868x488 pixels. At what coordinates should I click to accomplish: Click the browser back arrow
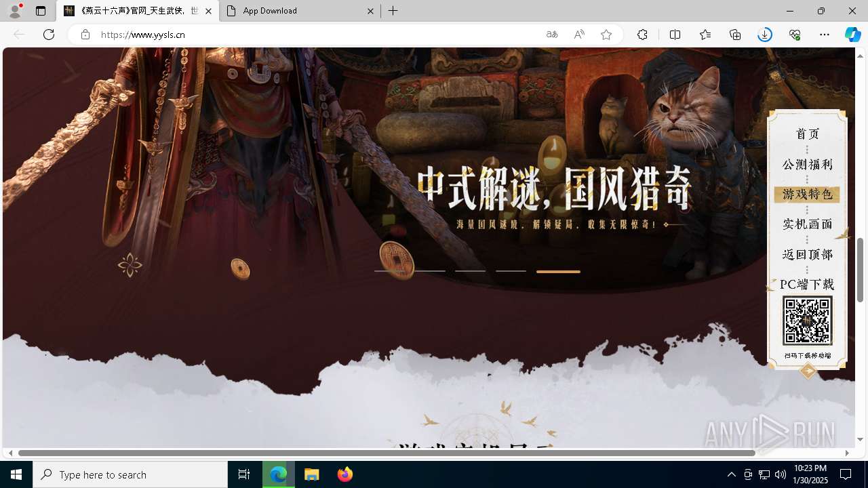pyautogui.click(x=19, y=35)
